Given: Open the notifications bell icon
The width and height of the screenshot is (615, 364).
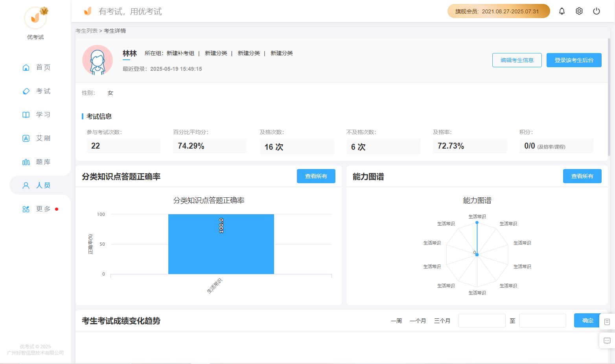Looking at the screenshot, I should pyautogui.click(x=562, y=11).
